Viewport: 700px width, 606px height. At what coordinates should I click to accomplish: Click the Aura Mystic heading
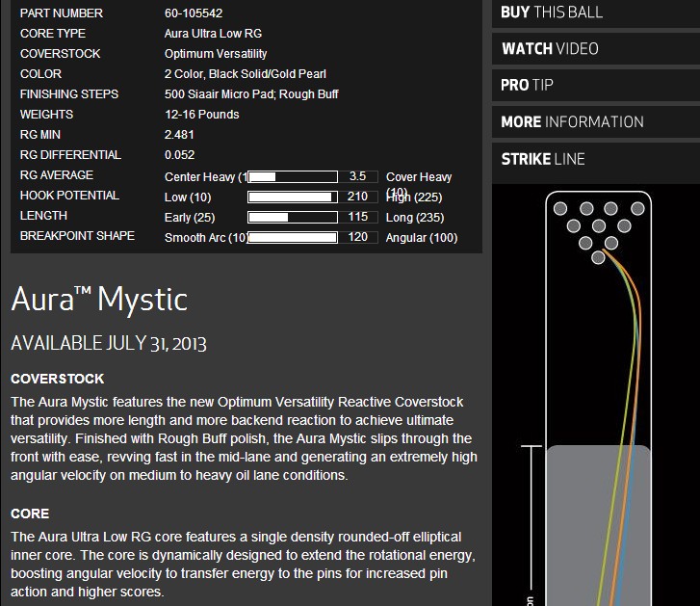click(99, 300)
